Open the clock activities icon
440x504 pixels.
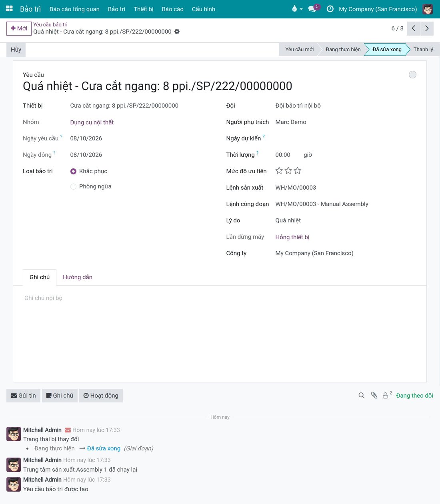pos(330,9)
